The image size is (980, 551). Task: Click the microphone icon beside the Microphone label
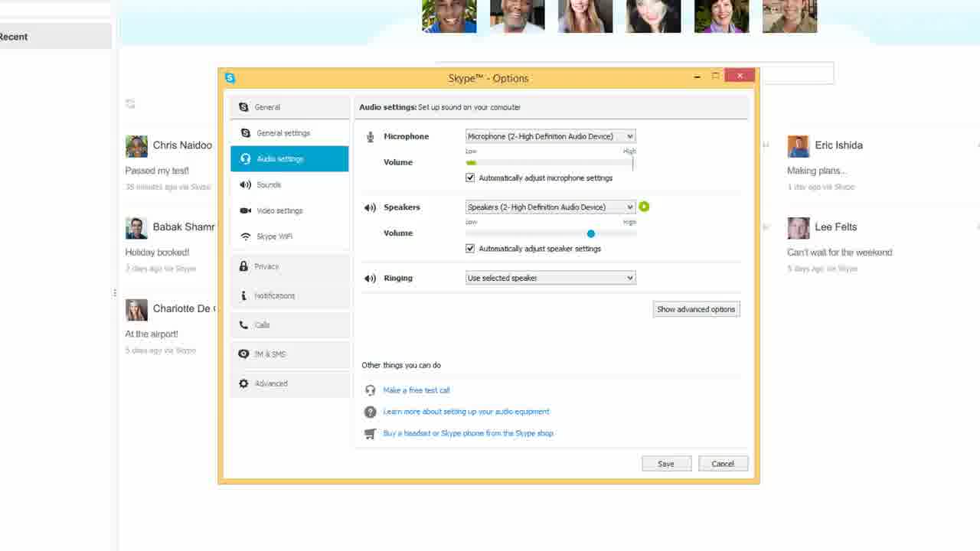pos(371,137)
